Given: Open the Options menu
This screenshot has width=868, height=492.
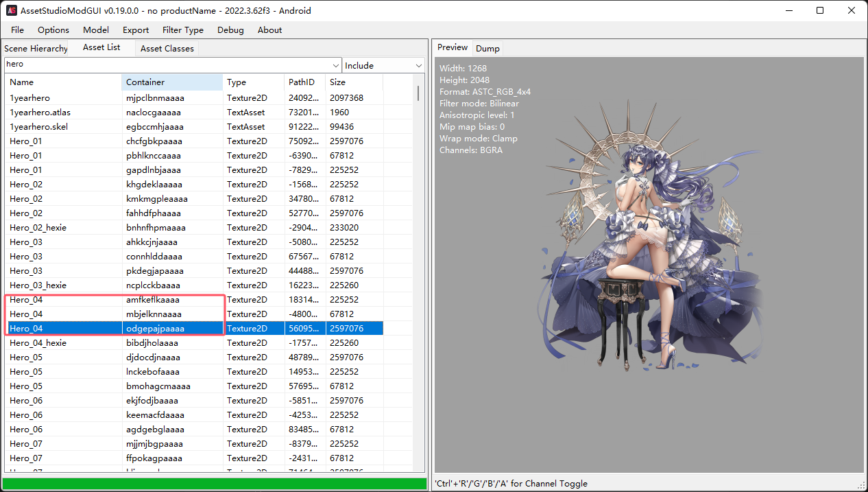Looking at the screenshot, I should [x=53, y=30].
